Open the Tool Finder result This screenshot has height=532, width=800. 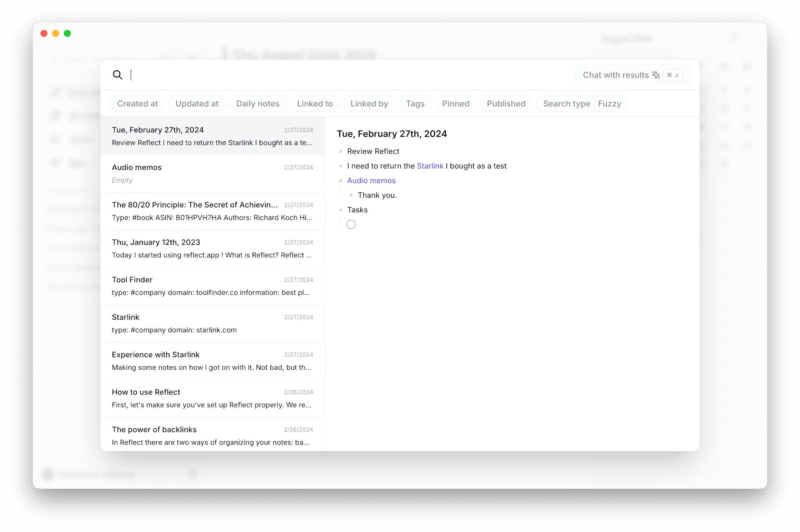coord(212,286)
